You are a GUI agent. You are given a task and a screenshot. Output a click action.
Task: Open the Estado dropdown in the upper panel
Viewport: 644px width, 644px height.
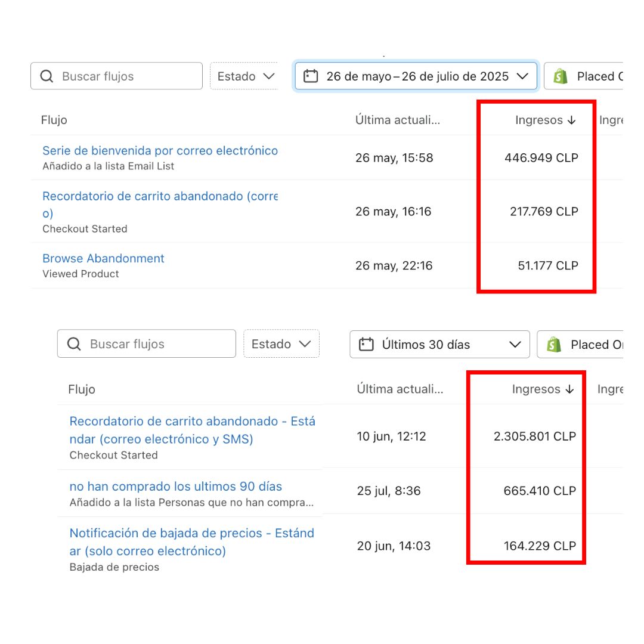click(x=244, y=76)
